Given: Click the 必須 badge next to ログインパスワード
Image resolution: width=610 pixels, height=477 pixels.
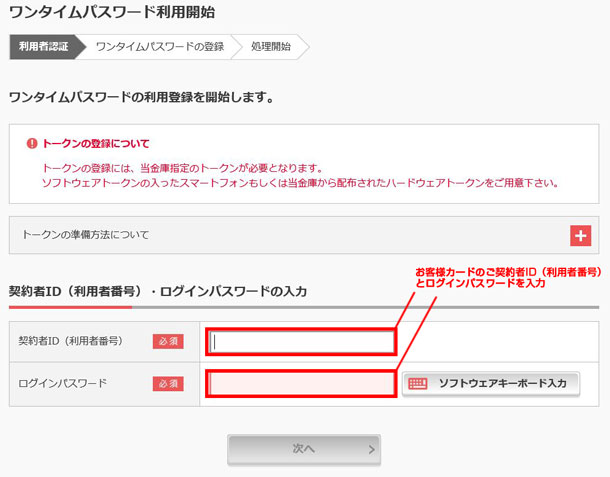Looking at the screenshot, I should click(x=168, y=384).
